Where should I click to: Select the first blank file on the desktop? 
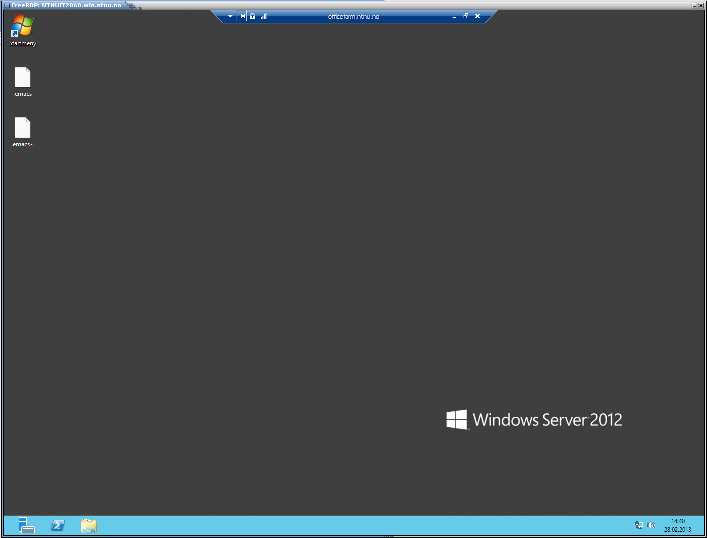pyautogui.click(x=23, y=81)
